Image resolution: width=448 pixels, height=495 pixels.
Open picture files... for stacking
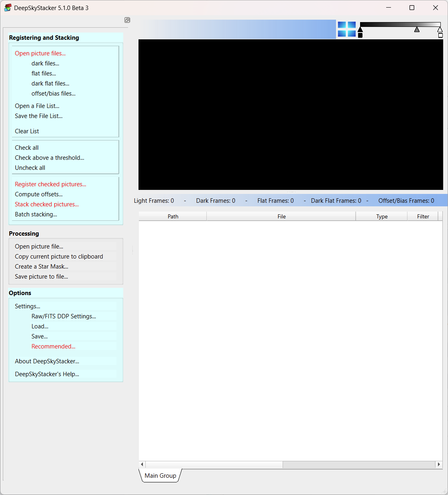(x=40, y=53)
